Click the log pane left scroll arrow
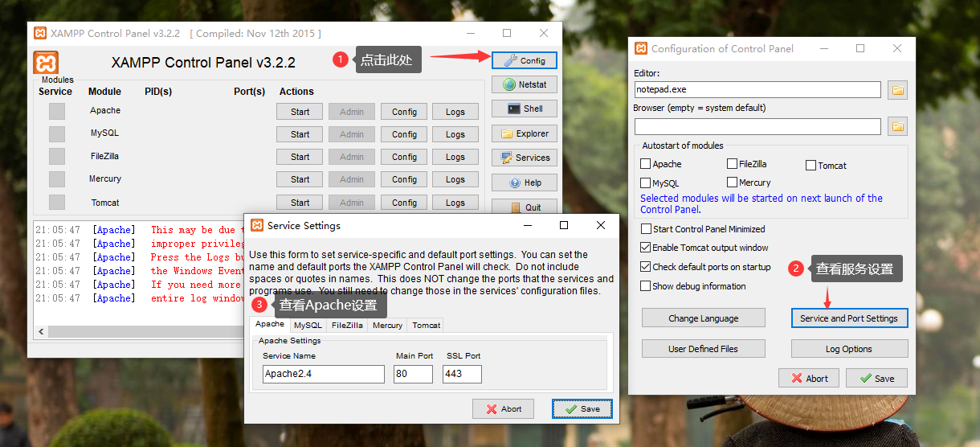The height and width of the screenshot is (447, 980). pyautogui.click(x=41, y=330)
